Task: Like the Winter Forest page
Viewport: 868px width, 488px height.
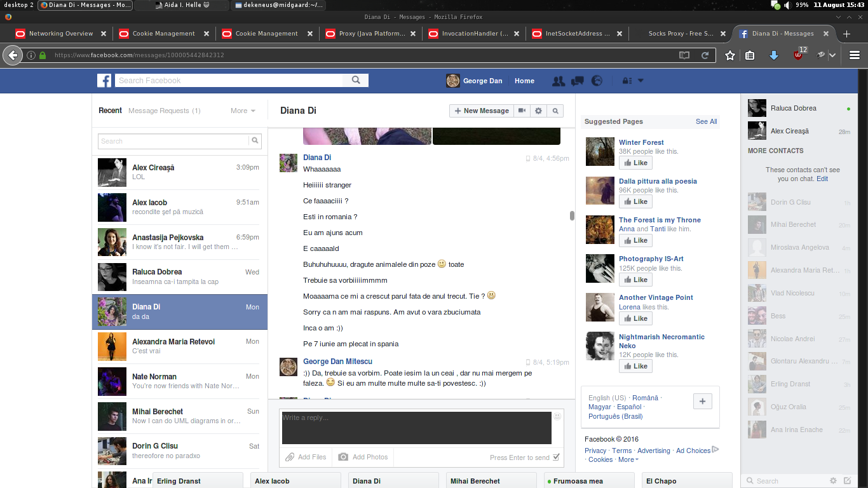Action: click(x=635, y=163)
